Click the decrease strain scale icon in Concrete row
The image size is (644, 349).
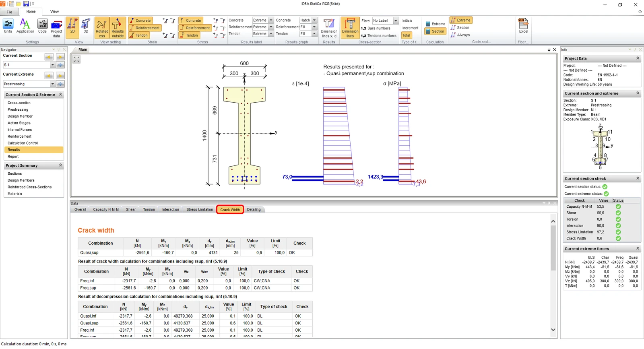[172, 20]
